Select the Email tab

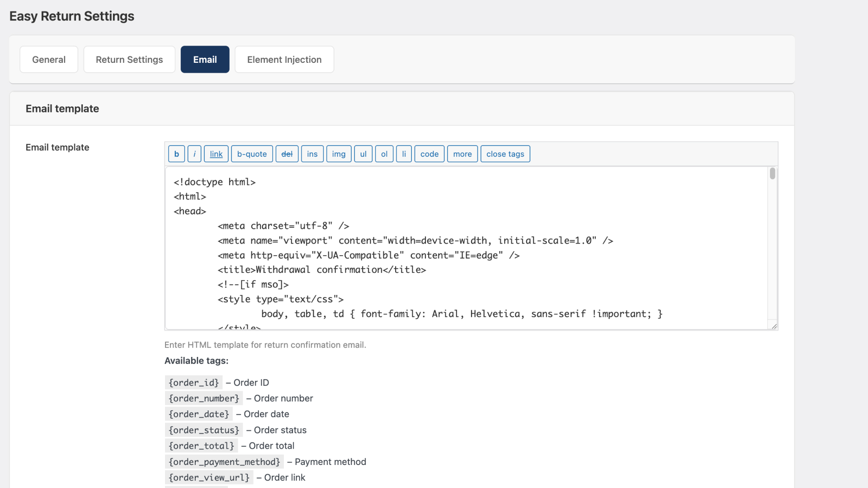coord(205,59)
